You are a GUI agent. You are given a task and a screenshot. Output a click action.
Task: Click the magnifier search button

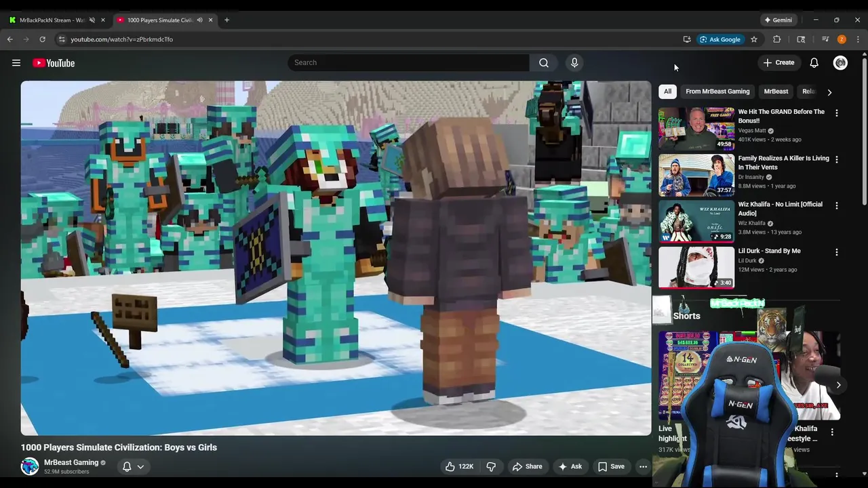(544, 63)
